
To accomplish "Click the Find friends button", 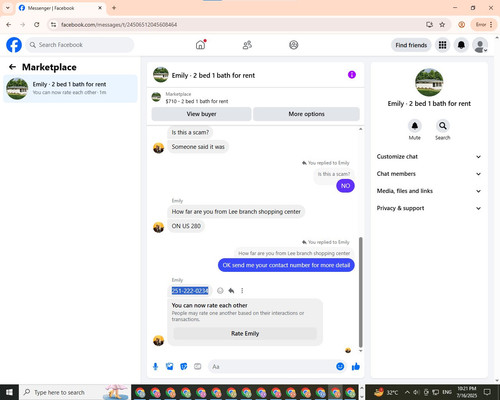I will point(411,45).
